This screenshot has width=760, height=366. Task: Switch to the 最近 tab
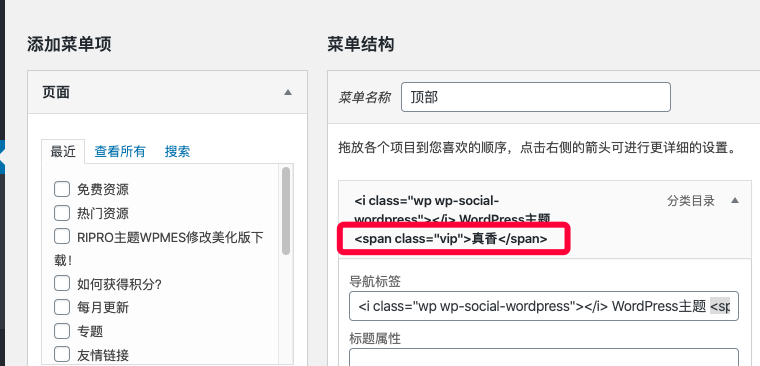(x=63, y=152)
